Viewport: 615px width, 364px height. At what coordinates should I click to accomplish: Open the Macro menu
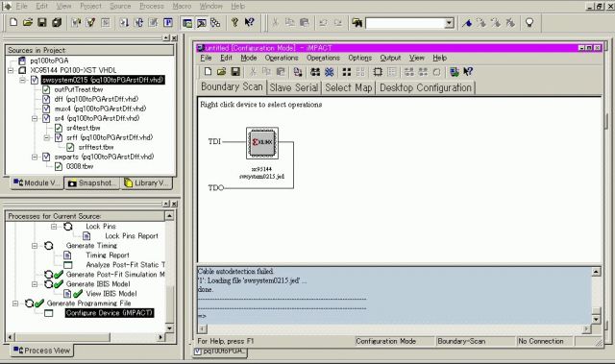pos(182,6)
